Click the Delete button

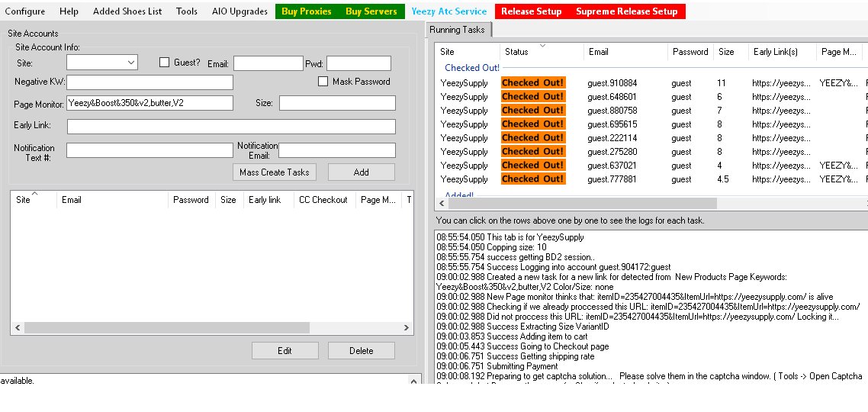click(x=362, y=350)
